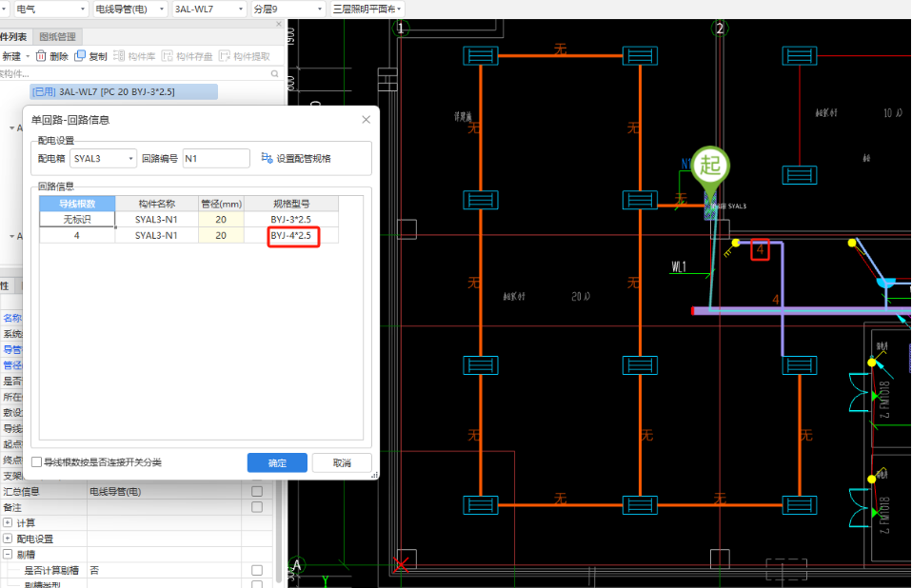
Task: Click 构件名称 column header
Action: click(x=156, y=204)
